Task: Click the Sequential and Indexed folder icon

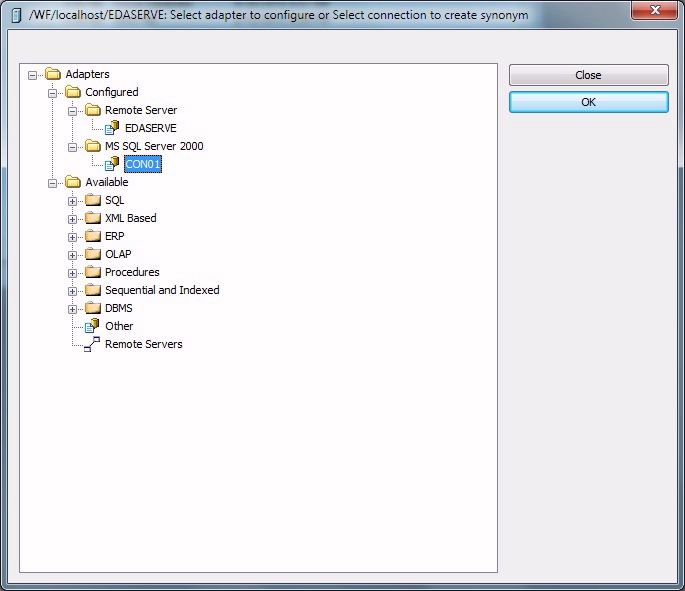Action: pos(93,290)
